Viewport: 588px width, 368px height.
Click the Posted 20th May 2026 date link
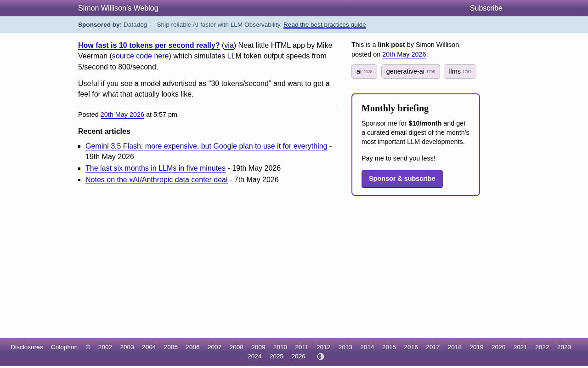point(122,115)
